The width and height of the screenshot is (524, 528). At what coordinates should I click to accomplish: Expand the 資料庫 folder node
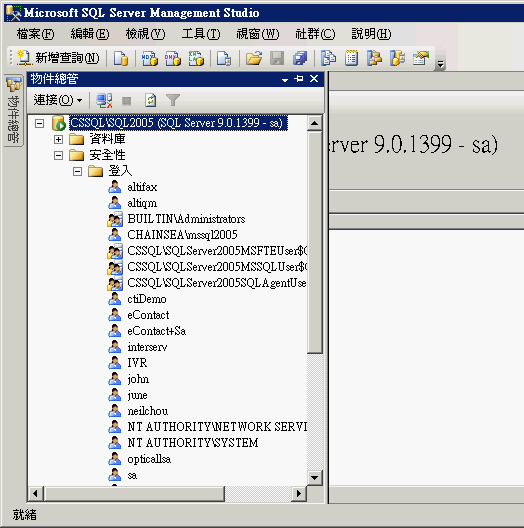pos(58,139)
